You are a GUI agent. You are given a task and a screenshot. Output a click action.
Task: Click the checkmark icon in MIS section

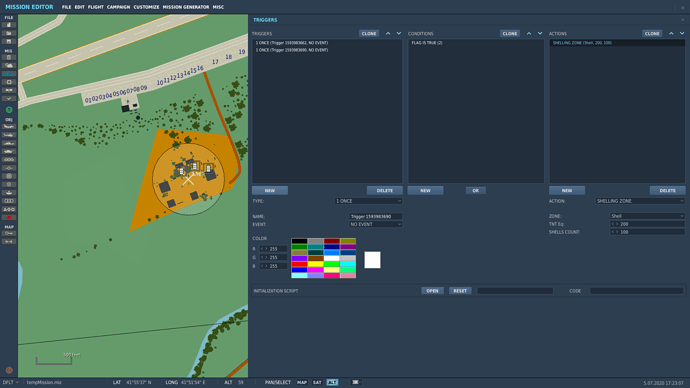9,99
